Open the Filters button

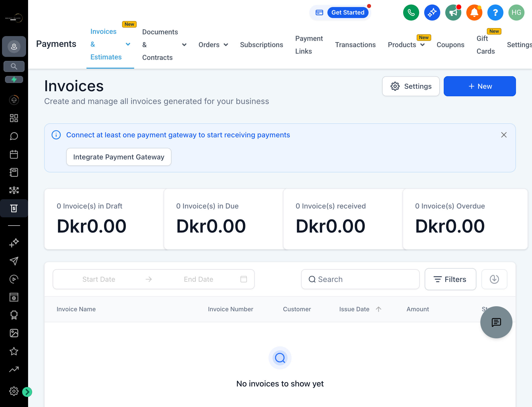(450, 279)
